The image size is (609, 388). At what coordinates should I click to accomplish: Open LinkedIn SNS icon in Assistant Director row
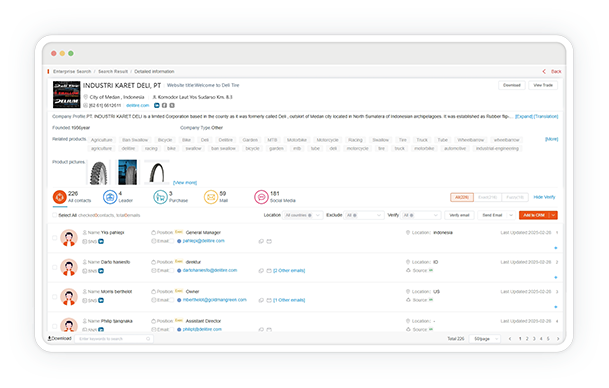(101, 329)
